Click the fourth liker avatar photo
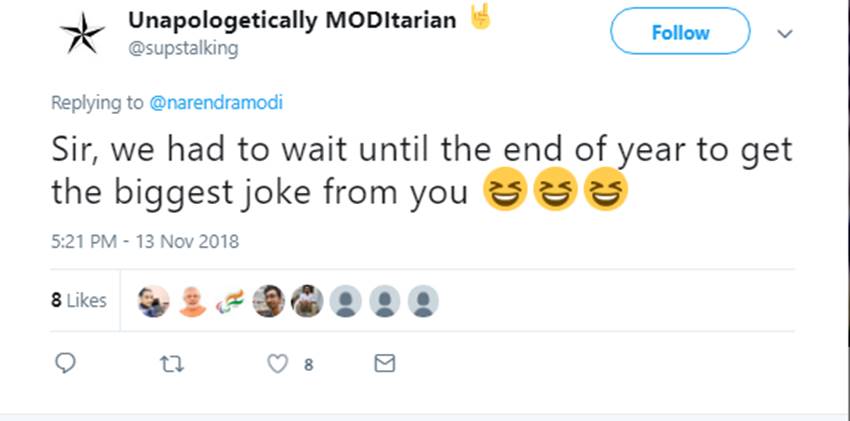The height and width of the screenshot is (421, 850). coord(268,300)
